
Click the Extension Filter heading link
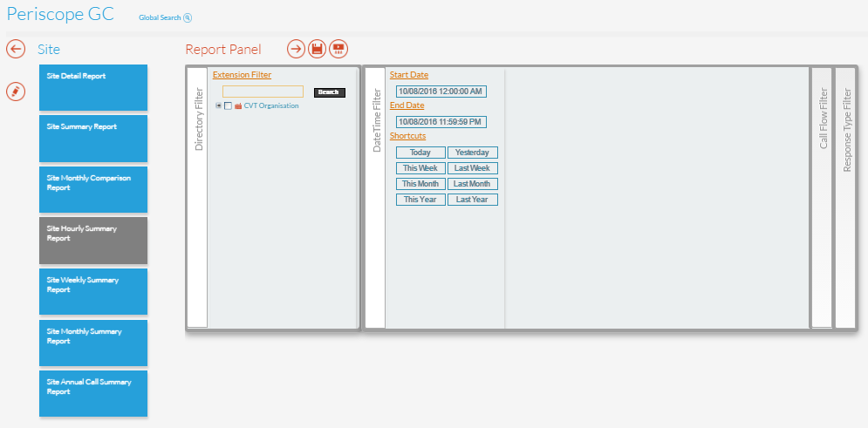(242, 75)
